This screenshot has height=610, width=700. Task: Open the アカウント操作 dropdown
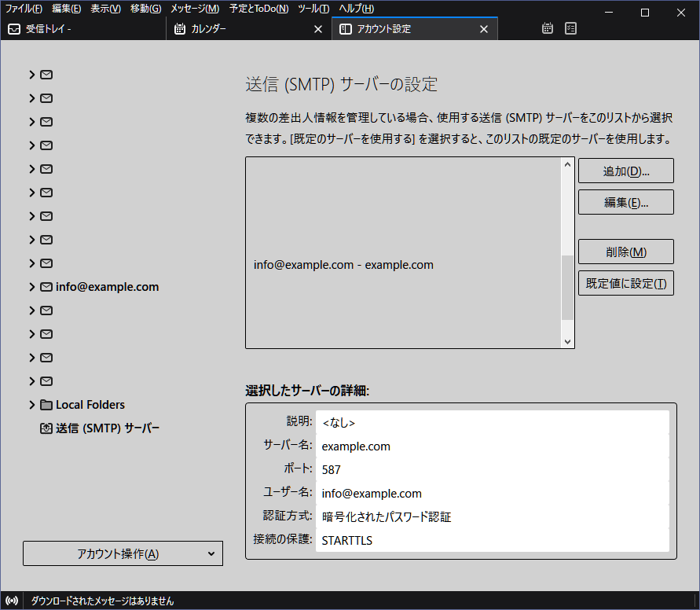coord(123,553)
